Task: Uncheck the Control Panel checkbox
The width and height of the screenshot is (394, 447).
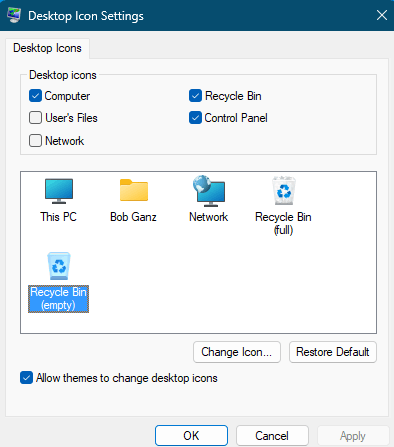Action: pyautogui.click(x=195, y=118)
